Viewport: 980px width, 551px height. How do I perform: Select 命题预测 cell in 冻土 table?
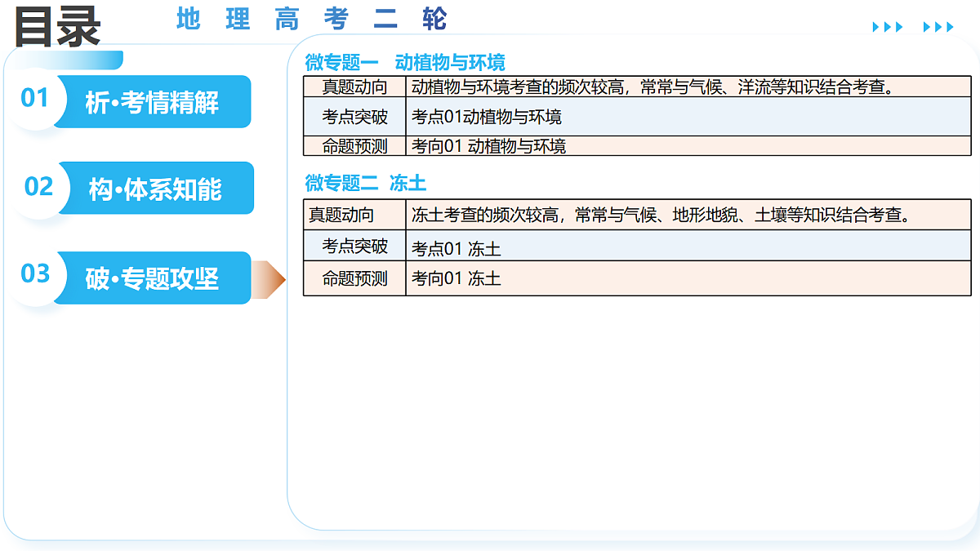[x=354, y=278]
